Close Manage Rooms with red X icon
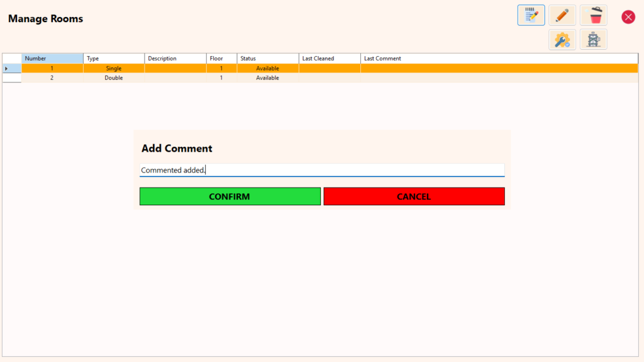The height and width of the screenshot is (362, 644). pos(628,17)
